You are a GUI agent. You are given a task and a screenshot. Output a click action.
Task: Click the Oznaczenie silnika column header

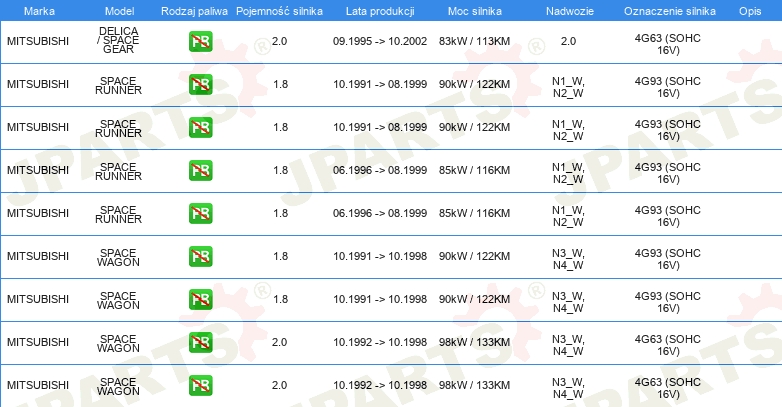pos(670,11)
